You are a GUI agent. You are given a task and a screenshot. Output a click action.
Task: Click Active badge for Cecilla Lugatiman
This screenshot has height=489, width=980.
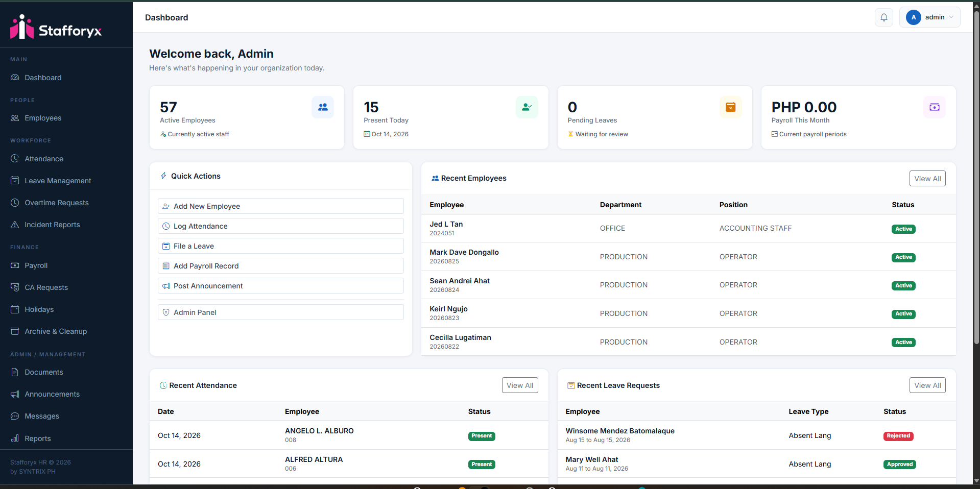(x=903, y=343)
